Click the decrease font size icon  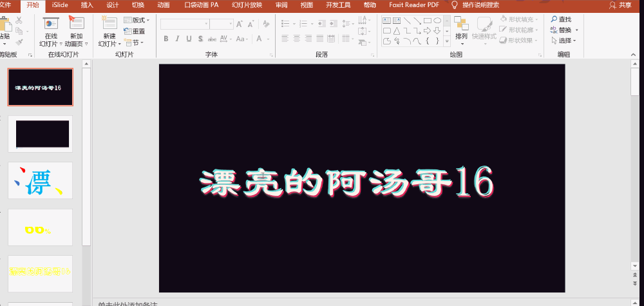(250, 24)
